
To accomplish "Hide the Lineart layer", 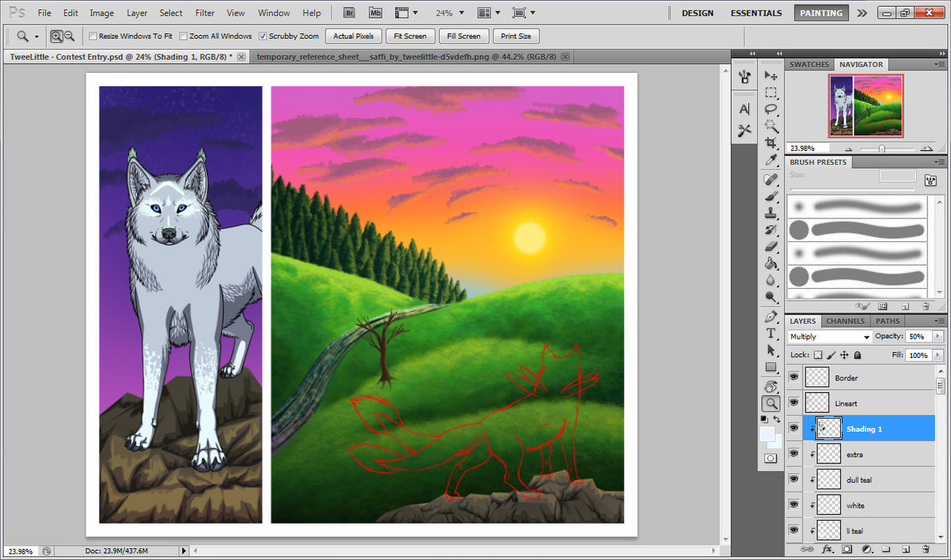I will coord(793,403).
